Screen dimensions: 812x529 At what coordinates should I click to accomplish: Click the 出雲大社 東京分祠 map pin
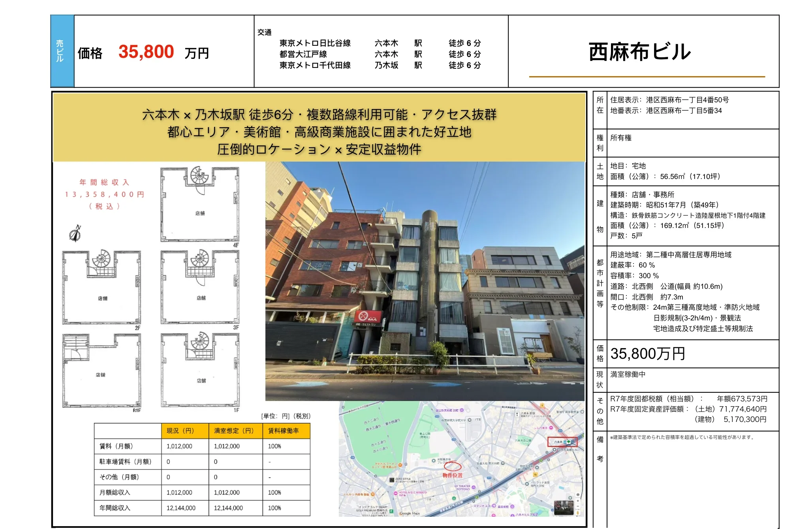click(x=502, y=463)
